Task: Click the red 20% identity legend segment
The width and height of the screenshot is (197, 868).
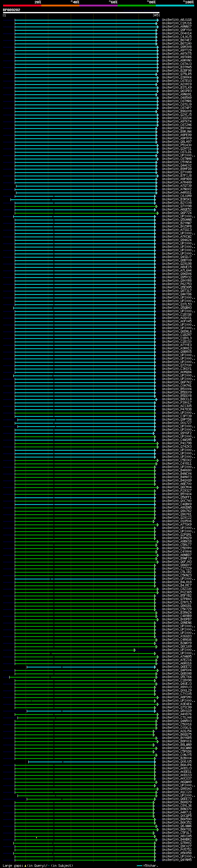Action: coord(22,6)
